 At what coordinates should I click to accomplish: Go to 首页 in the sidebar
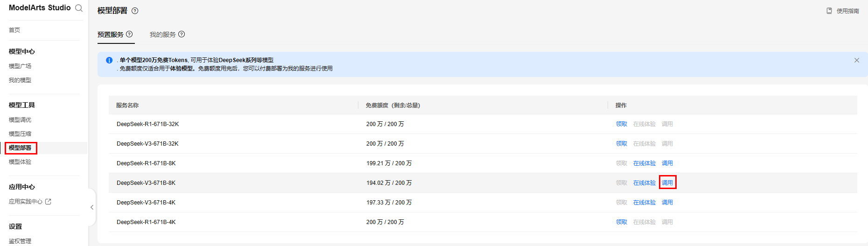(x=14, y=30)
